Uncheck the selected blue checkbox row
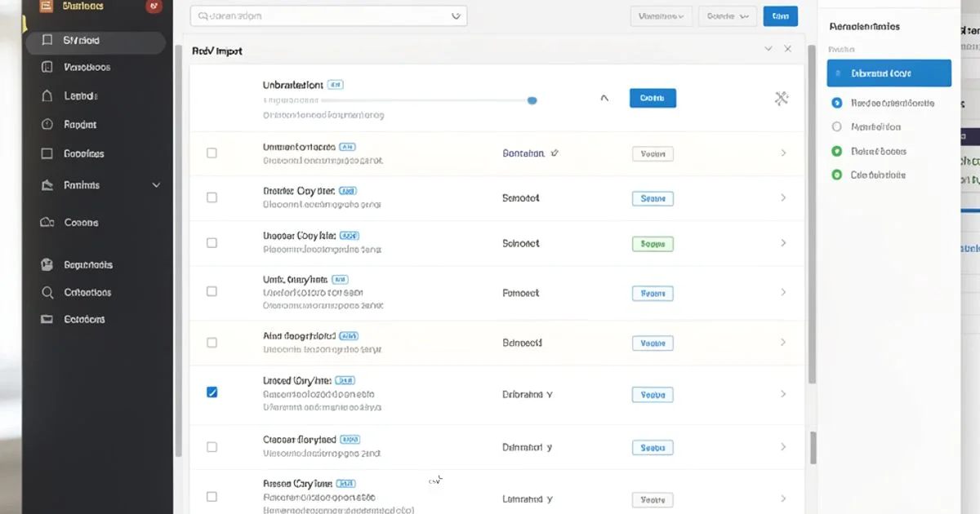This screenshot has width=980, height=514. 212,392
